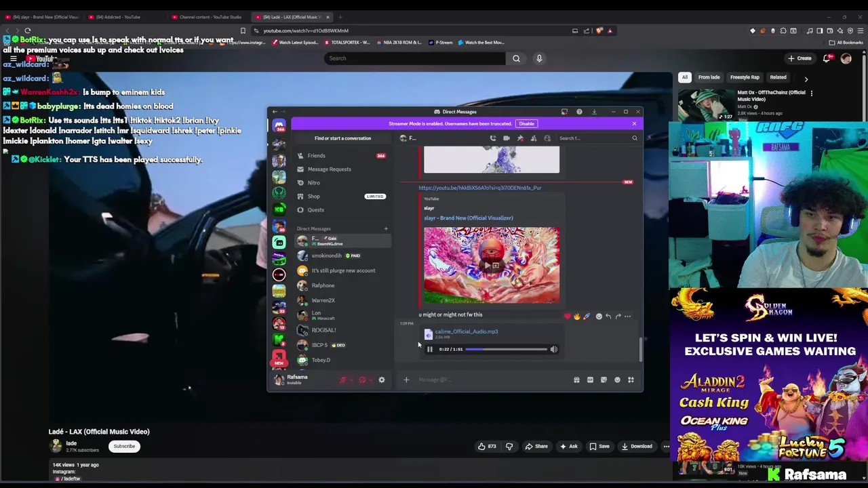The height and width of the screenshot is (488, 868).
Task: Mute the audio attachment volume in Discord
Action: tap(553, 349)
